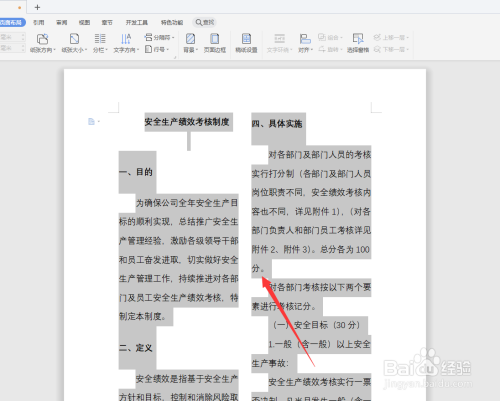
Task: Open the page setup dialog launcher
Action: [x=175, y=57]
